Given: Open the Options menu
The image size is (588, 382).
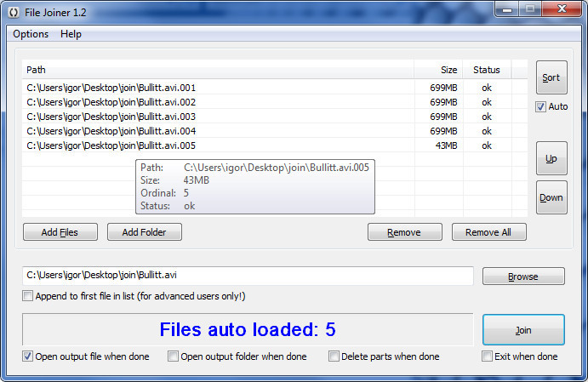Looking at the screenshot, I should 31,34.
